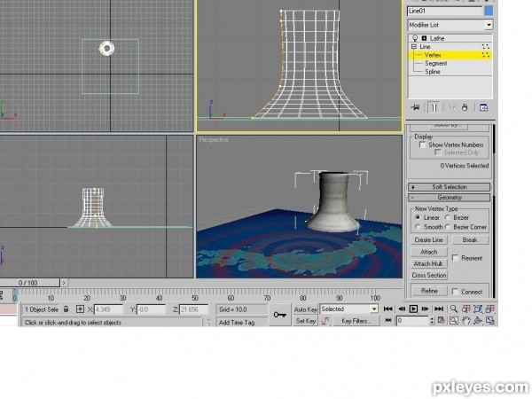Open Key Filters dialog
Viewport: 532px width, 399px height.
click(356, 321)
